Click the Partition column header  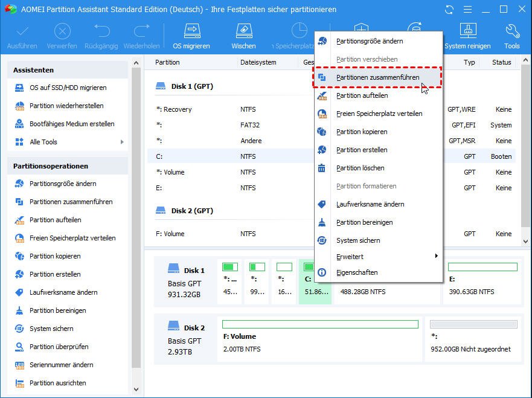tap(167, 62)
